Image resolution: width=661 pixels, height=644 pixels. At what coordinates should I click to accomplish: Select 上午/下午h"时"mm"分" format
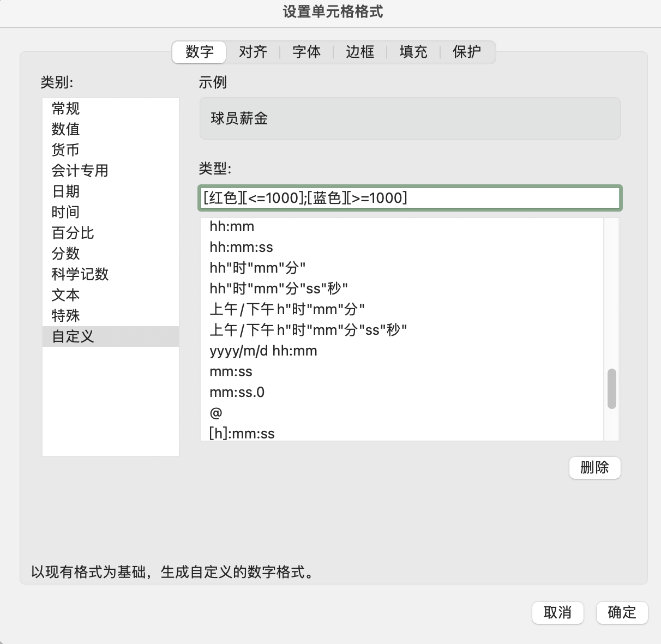(402, 309)
